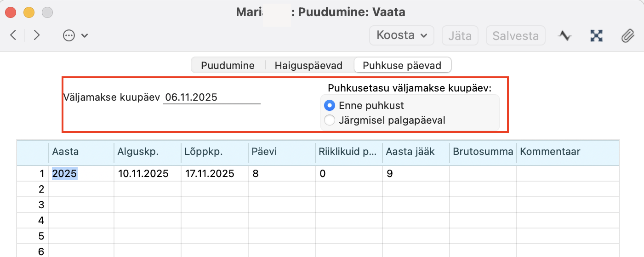Click the activity workflow pulse icon
This screenshot has width=644, height=257.
click(565, 36)
